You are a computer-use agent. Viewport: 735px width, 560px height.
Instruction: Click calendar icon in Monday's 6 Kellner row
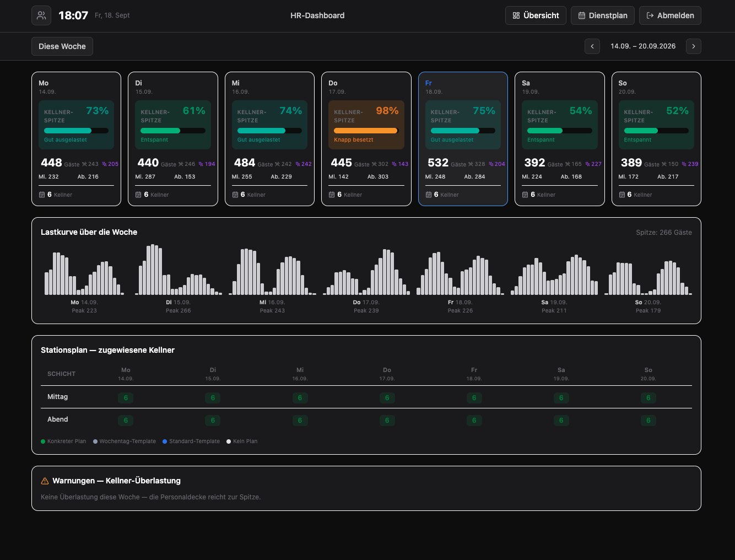[x=42, y=195]
